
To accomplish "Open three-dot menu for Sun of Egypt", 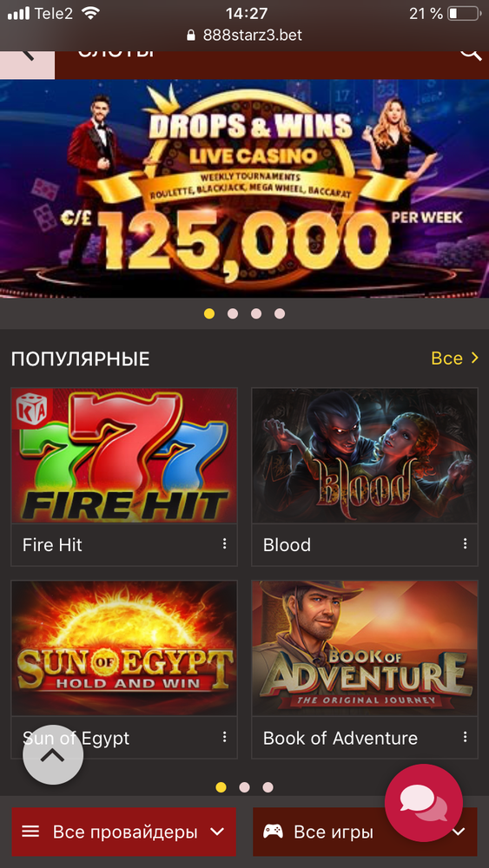I will tap(224, 737).
